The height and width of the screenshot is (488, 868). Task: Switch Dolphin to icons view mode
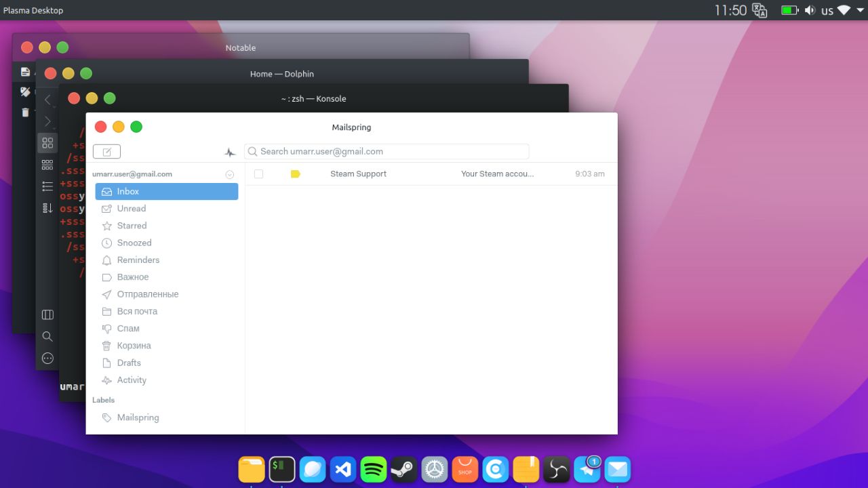pyautogui.click(x=47, y=143)
